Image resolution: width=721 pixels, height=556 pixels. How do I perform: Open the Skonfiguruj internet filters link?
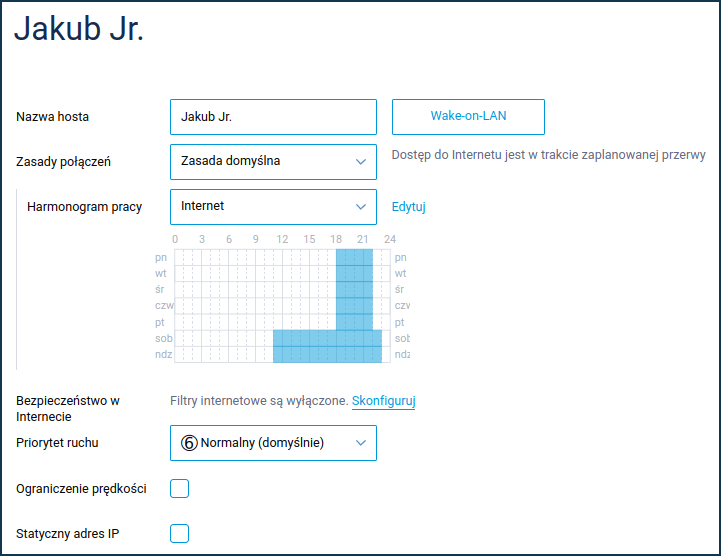click(x=383, y=401)
